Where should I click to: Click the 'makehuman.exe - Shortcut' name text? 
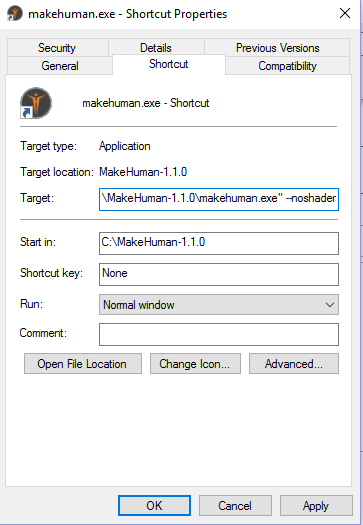pos(146,103)
